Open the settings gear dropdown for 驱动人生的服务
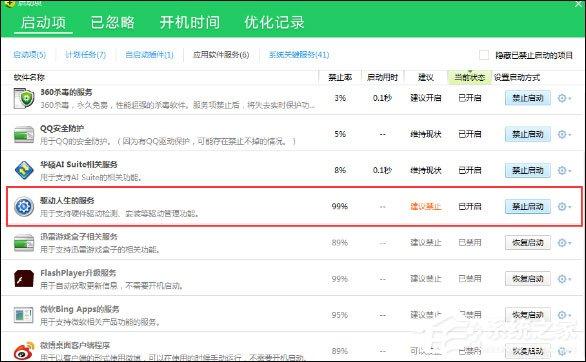This screenshot has height=362, width=586. click(564, 206)
